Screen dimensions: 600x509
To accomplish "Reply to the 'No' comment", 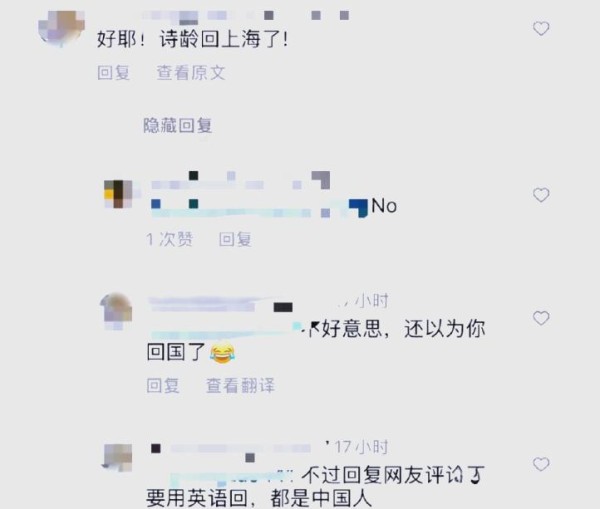I will (x=235, y=240).
